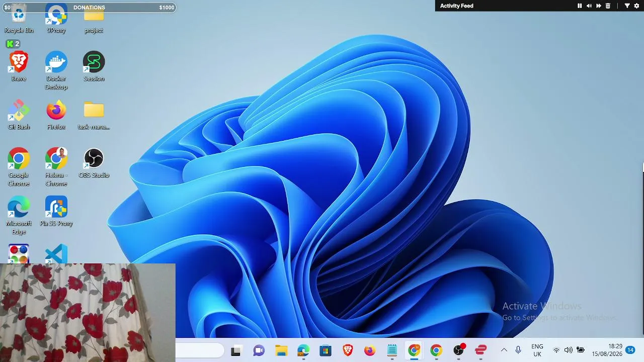Open File Explorer from the taskbar

click(281, 350)
